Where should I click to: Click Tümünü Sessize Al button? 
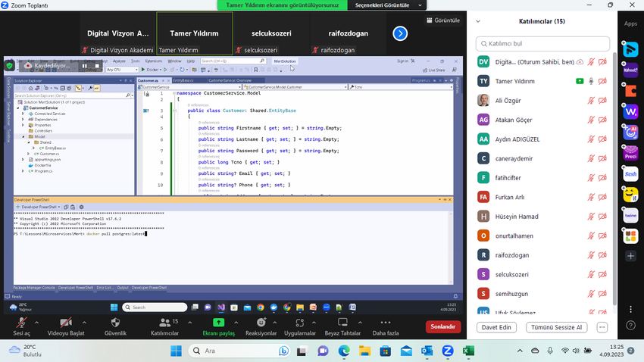point(557,327)
